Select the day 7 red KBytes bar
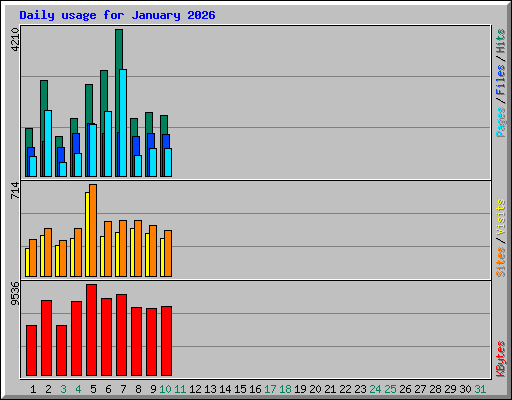 [x=121, y=335]
